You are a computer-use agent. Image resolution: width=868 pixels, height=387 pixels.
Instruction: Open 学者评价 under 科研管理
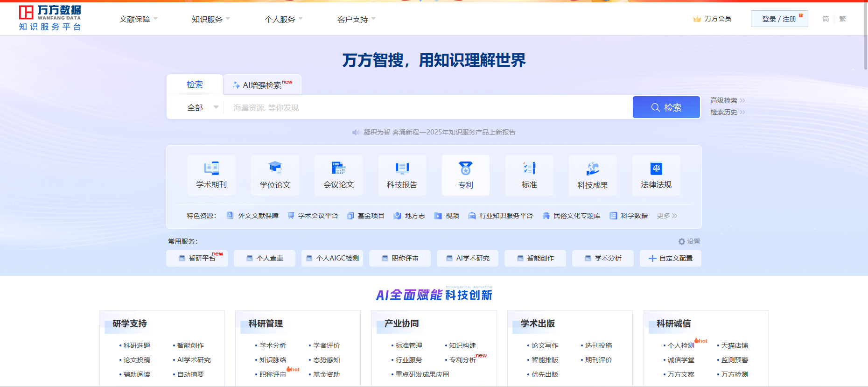[327, 345]
